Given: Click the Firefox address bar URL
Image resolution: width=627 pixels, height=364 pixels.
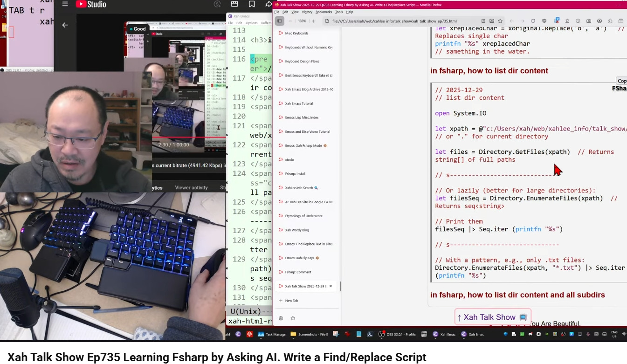Looking at the screenshot, I should pos(394,21).
